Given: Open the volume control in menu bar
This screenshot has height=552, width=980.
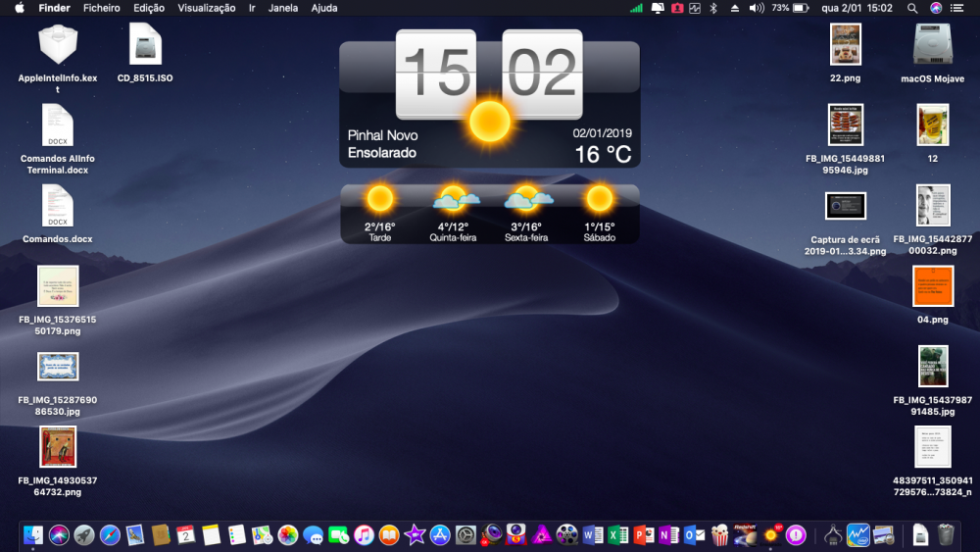Looking at the screenshot, I should pos(757,8).
